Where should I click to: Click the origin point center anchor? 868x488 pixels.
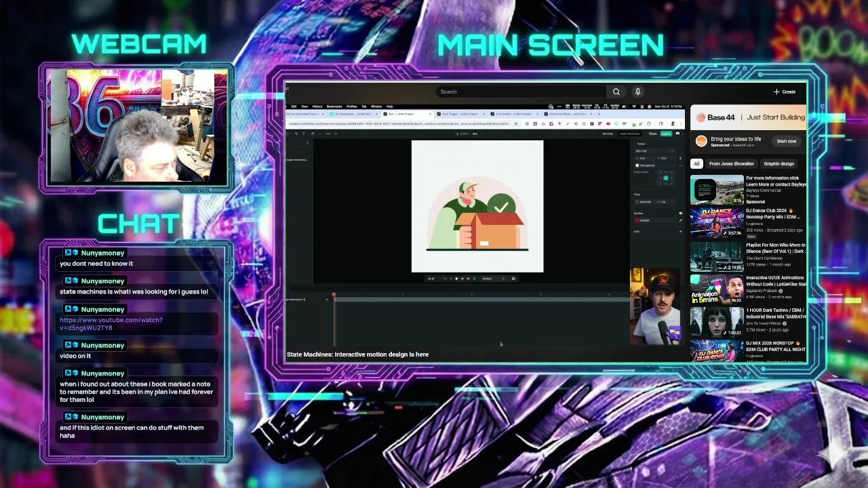point(666,178)
